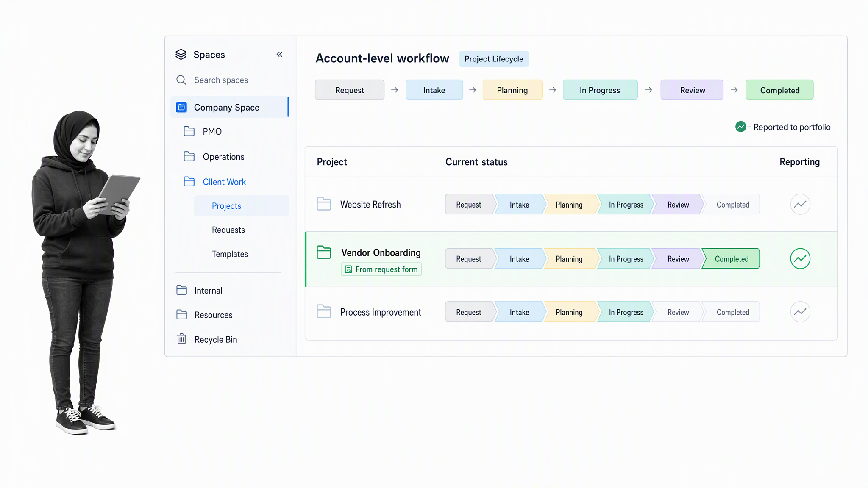The width and height of the screenshot is (868, 488).
Task: Open the Website Refresh project name
Action: [x=370, y=205]
